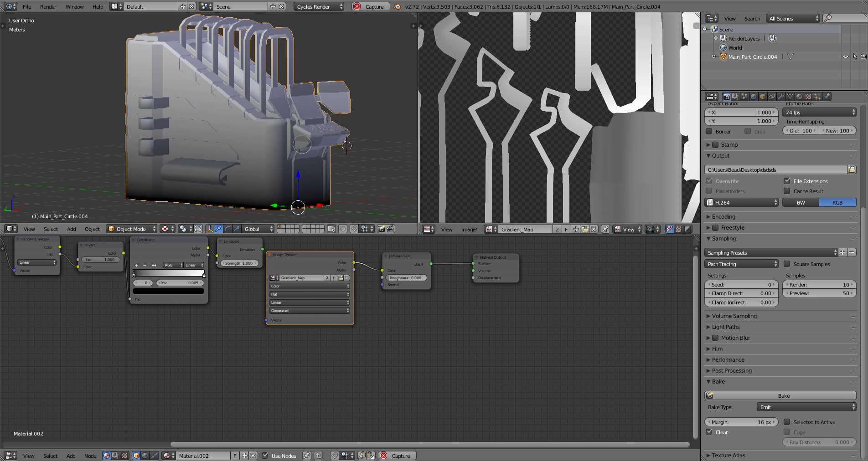Open the Path Tracing integrator dropdown

tap(741, 264)
